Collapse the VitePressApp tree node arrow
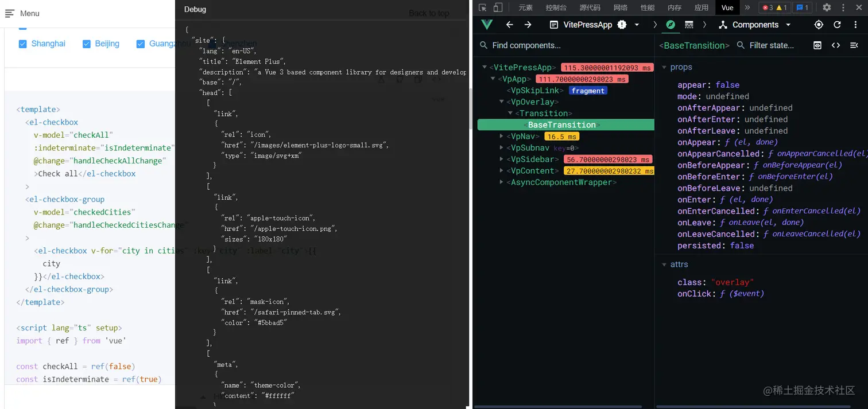The height and width of the screenshot is (409, 868). pyautogui.click(x=485, y=68)
